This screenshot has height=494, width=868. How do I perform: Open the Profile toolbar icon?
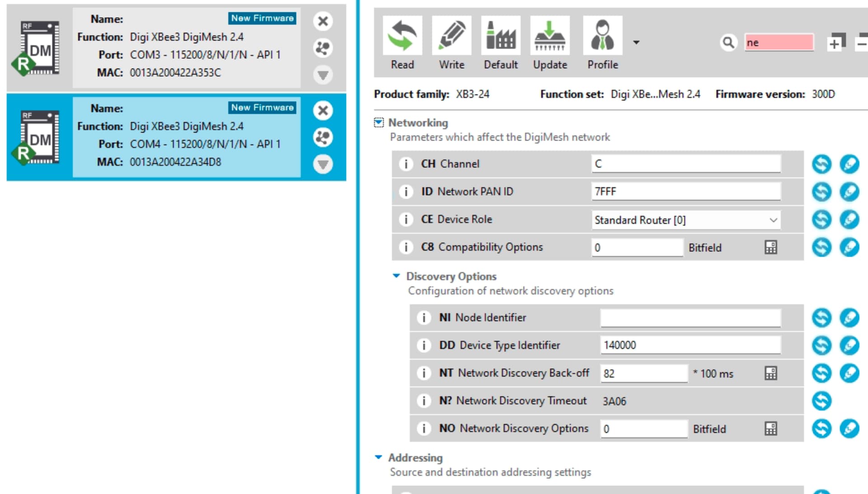602,36
